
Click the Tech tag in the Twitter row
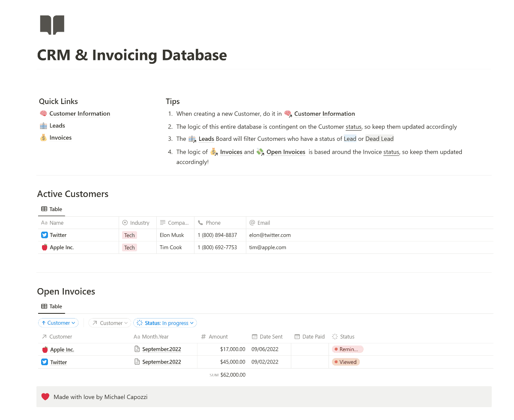129,235
